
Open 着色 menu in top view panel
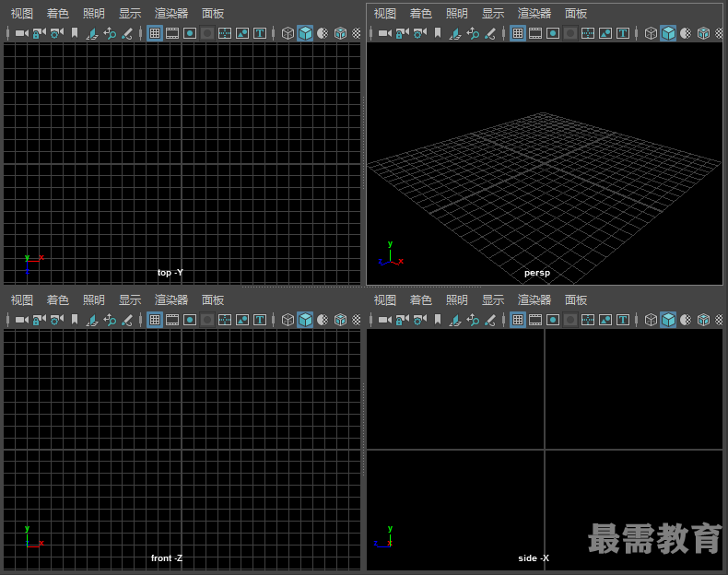(x=57, y=14)
